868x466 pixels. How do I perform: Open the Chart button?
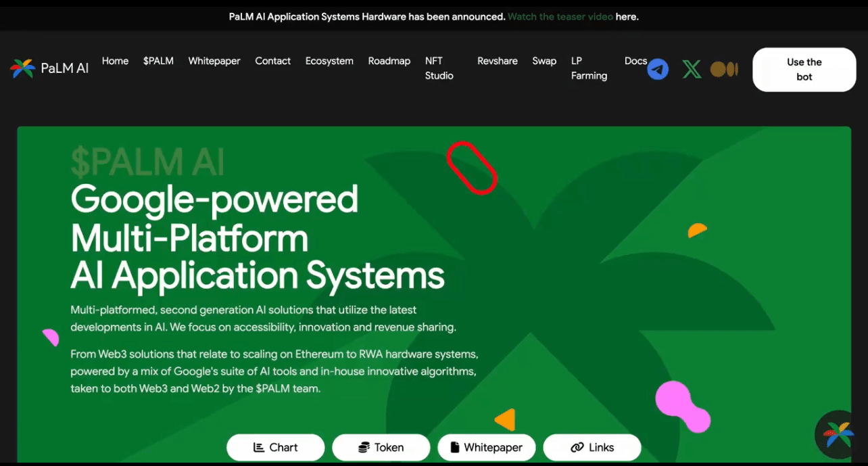(276, 447)
